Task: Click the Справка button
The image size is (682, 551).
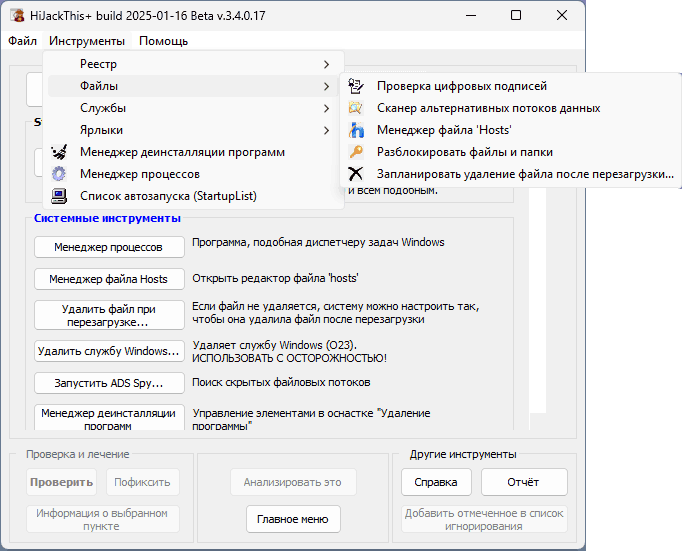Action: pos(436,482)
